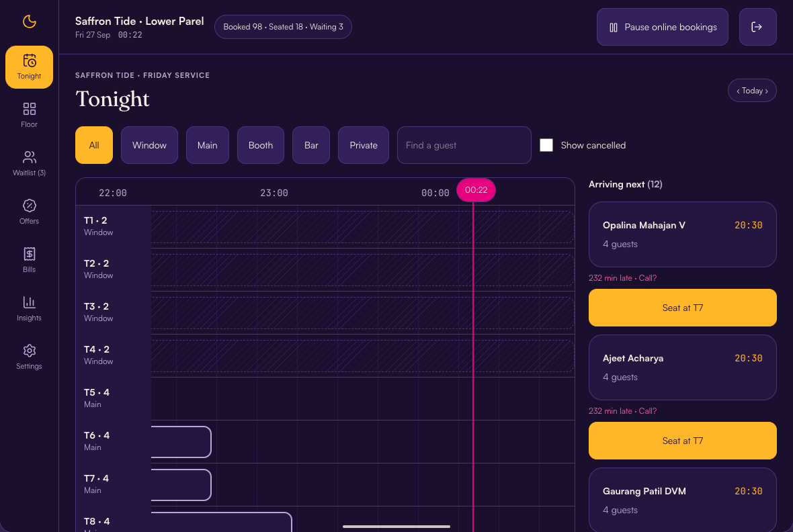Select the All area filter
This screenshot has width=793, height=532.
94,145
